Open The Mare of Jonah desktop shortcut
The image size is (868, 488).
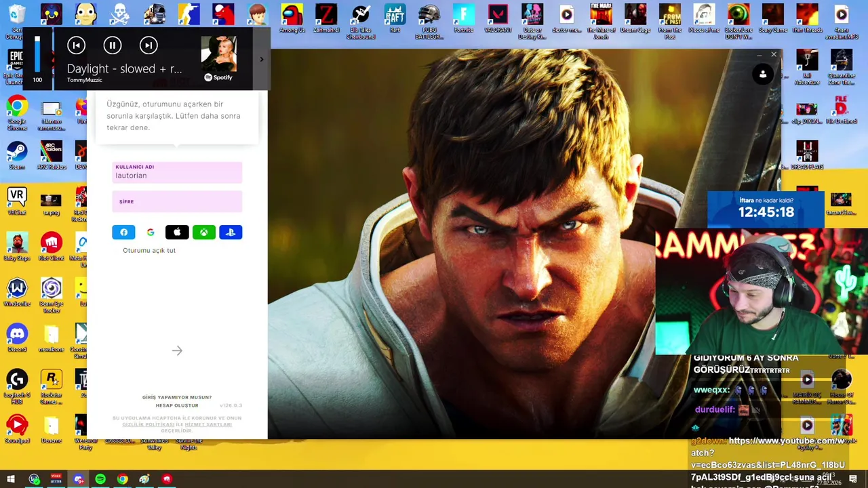[x=601, y=21]
